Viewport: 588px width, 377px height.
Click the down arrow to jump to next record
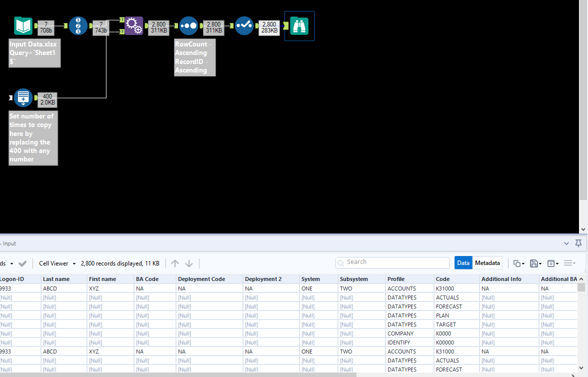coord(189,263)
